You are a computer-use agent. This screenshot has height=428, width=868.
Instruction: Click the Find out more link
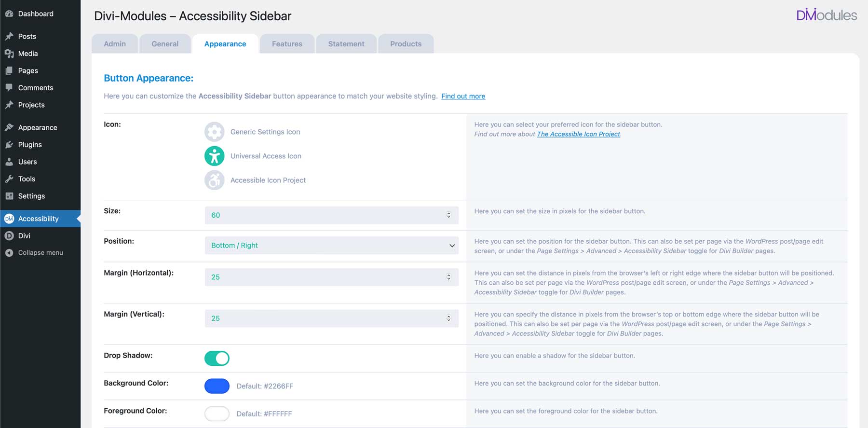pos(463,96)
